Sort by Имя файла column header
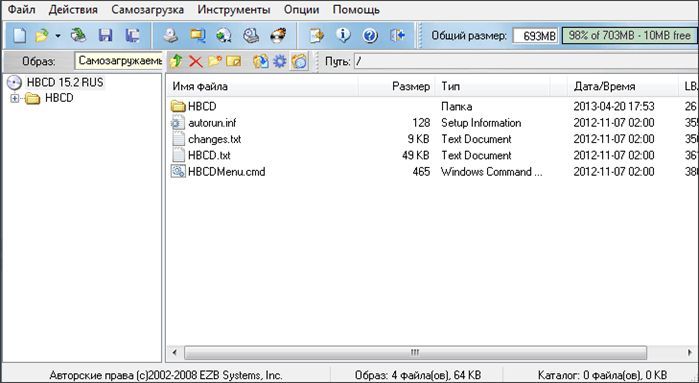 [x=263, y=86]
